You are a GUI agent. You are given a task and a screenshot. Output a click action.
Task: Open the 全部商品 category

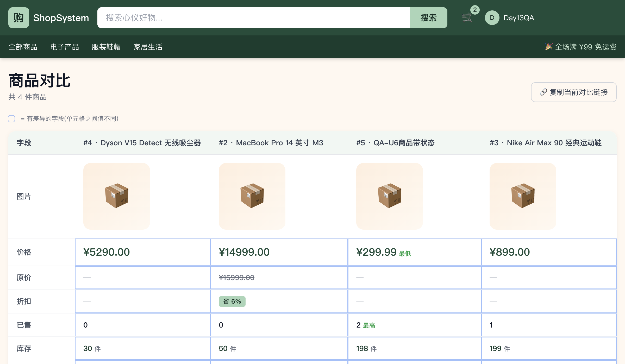coord(23,47)
